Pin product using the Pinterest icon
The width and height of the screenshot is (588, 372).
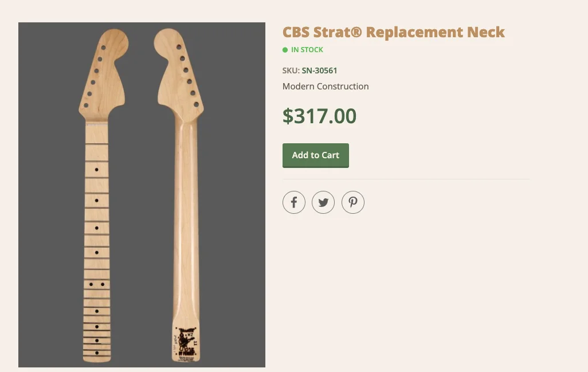click(353, 202)
